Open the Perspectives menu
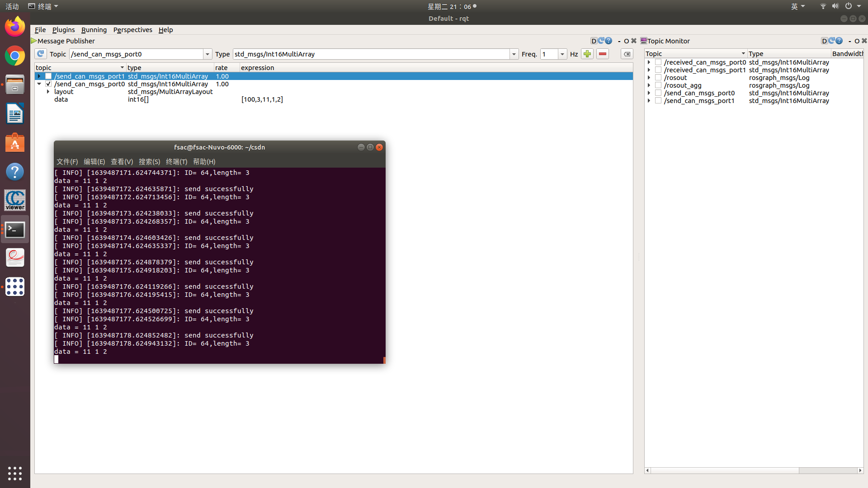 click(132, 30)
